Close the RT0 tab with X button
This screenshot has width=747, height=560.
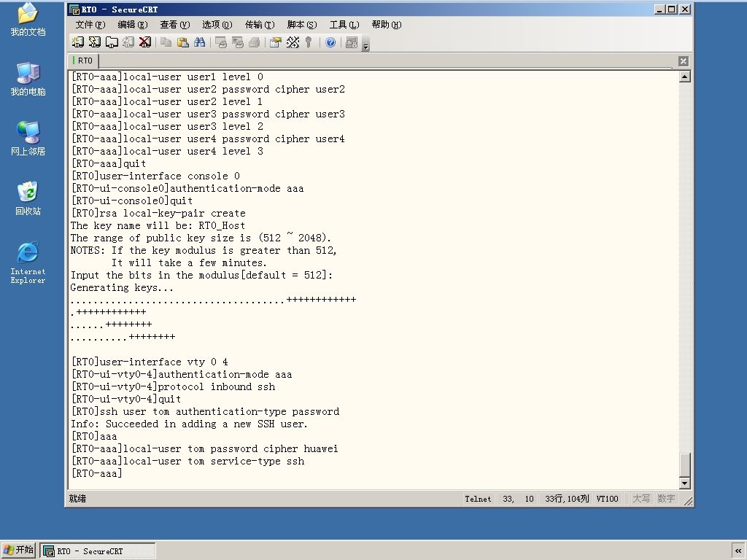(x=683, y=61)
